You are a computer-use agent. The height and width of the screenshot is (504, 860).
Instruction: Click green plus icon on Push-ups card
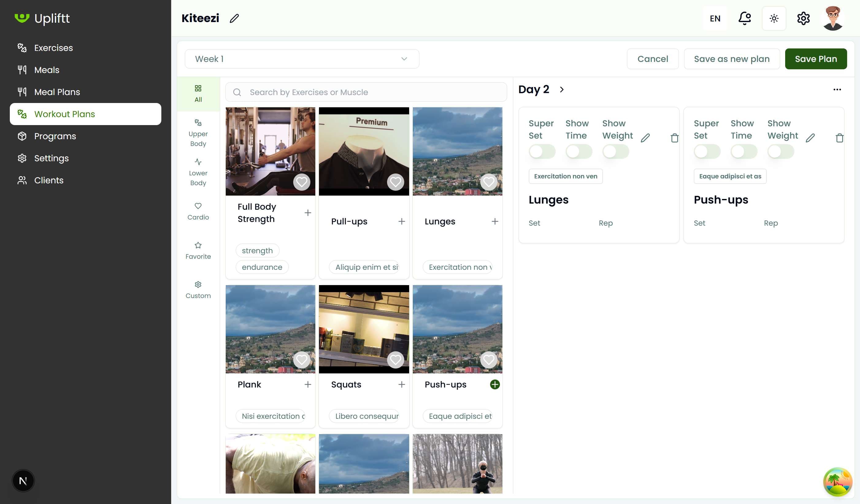pyautogui.click(x=494, y=384)
